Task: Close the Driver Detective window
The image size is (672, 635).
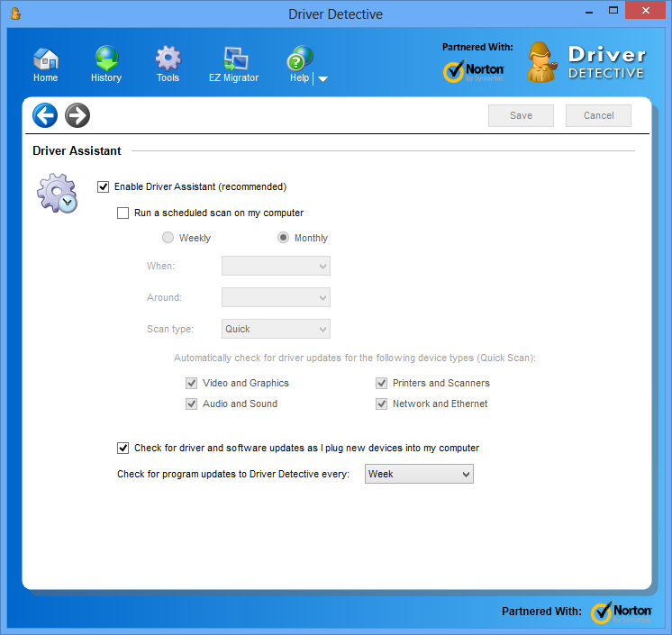Action: [x=646, y=10]
